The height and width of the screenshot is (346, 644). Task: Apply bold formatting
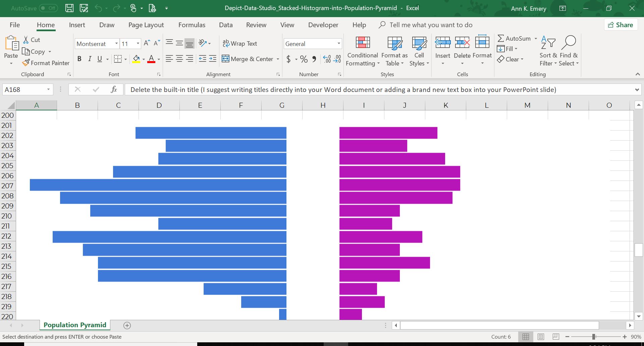(79, 59)
